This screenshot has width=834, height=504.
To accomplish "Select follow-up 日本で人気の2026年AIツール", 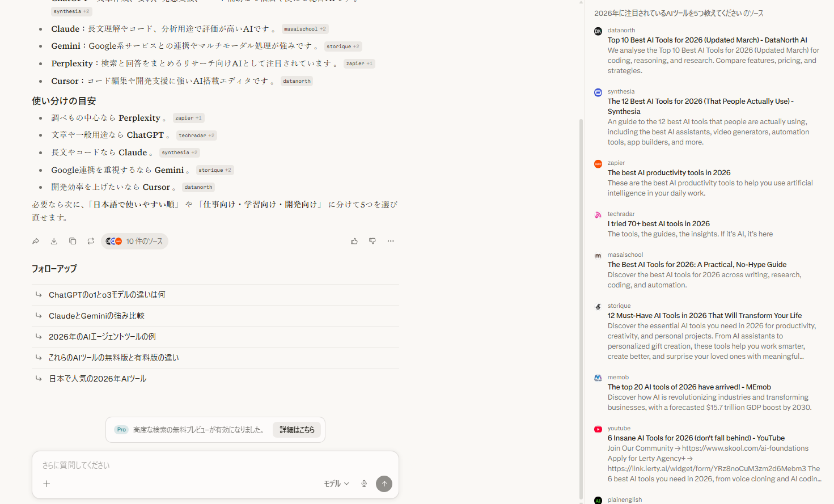I will (x=215, y=379).
